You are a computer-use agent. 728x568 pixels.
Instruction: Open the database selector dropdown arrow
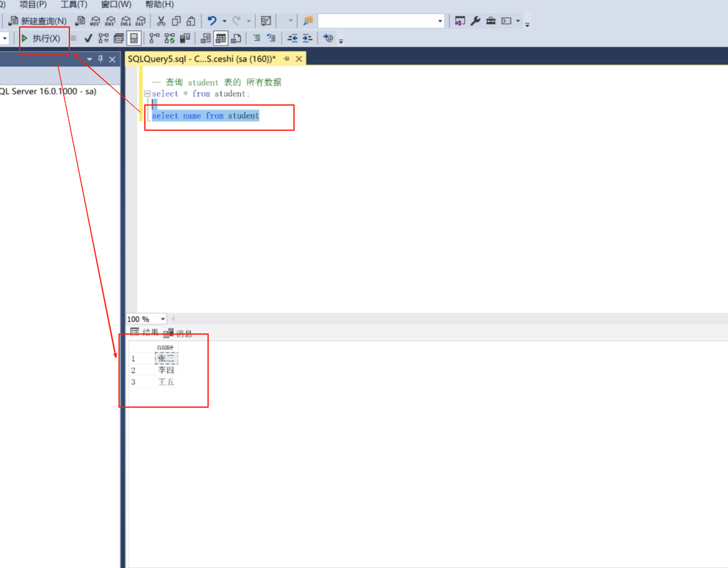pos(5,38)
